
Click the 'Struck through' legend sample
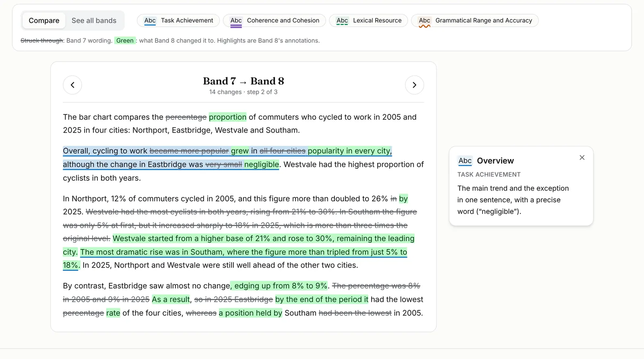42,41
